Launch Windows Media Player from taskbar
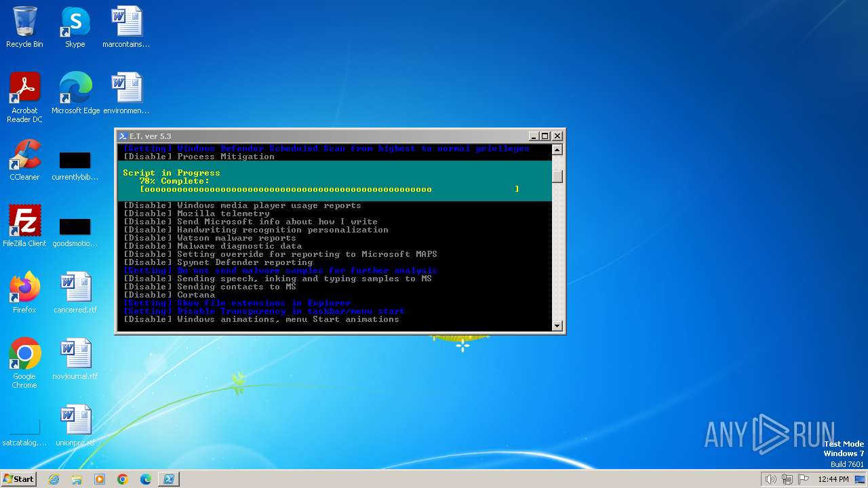 click(100, 479)
